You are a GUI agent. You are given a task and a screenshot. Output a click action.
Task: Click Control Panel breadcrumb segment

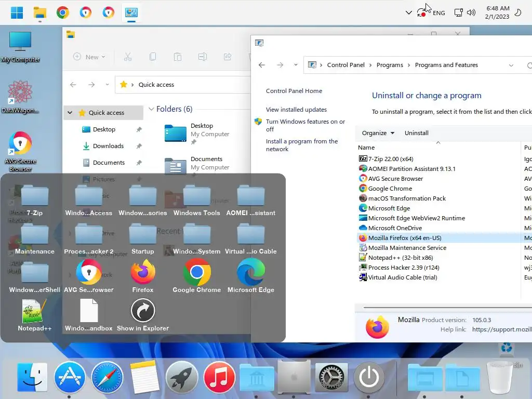coord(345,65)
